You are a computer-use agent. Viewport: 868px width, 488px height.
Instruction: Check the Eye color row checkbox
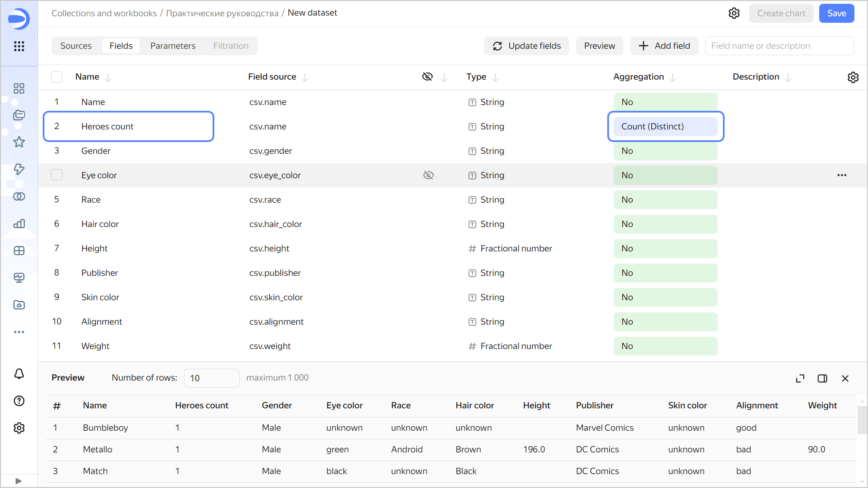[57, 175]
